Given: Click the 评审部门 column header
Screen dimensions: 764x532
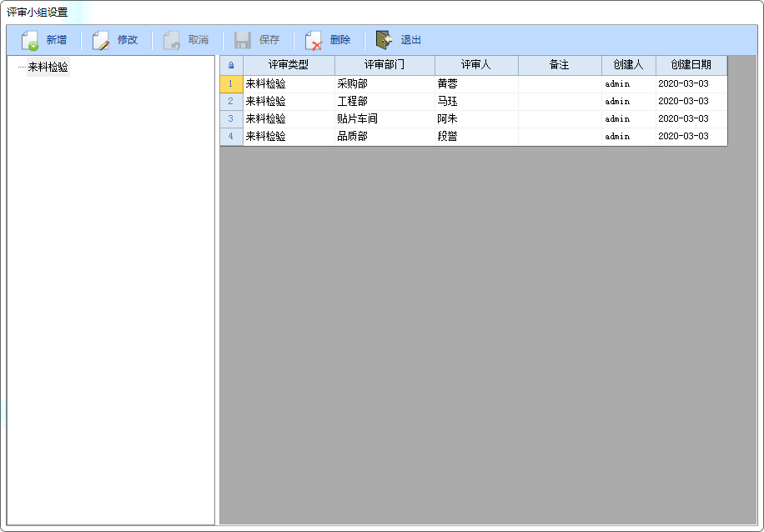Looking at the screenshot, I should pyautogui.click(x=385, y=65).
